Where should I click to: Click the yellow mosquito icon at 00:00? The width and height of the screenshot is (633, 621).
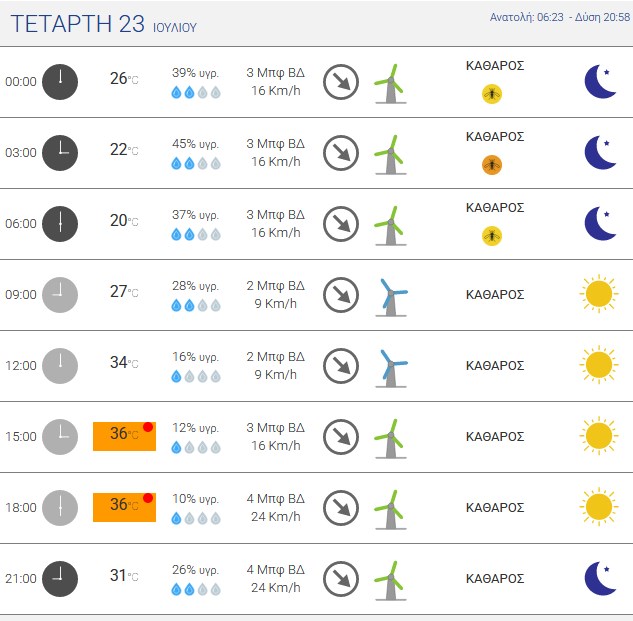tap(492, 94)
